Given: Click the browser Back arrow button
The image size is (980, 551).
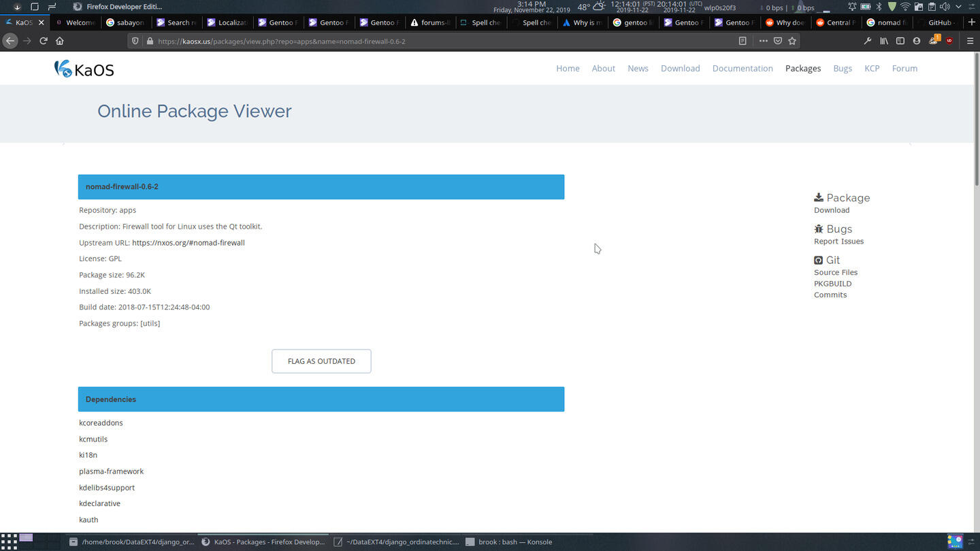Looking at the screenshot, I should click(10, 41).
